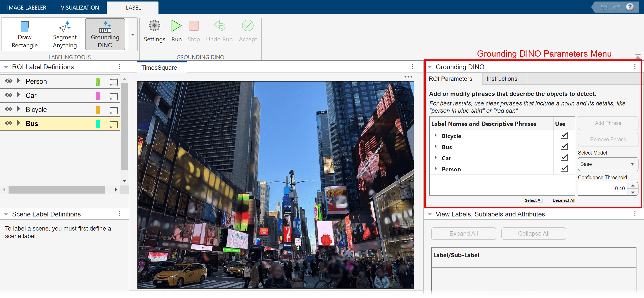
Task: Open the Instructions tab
Action: (x=502, y=79)
